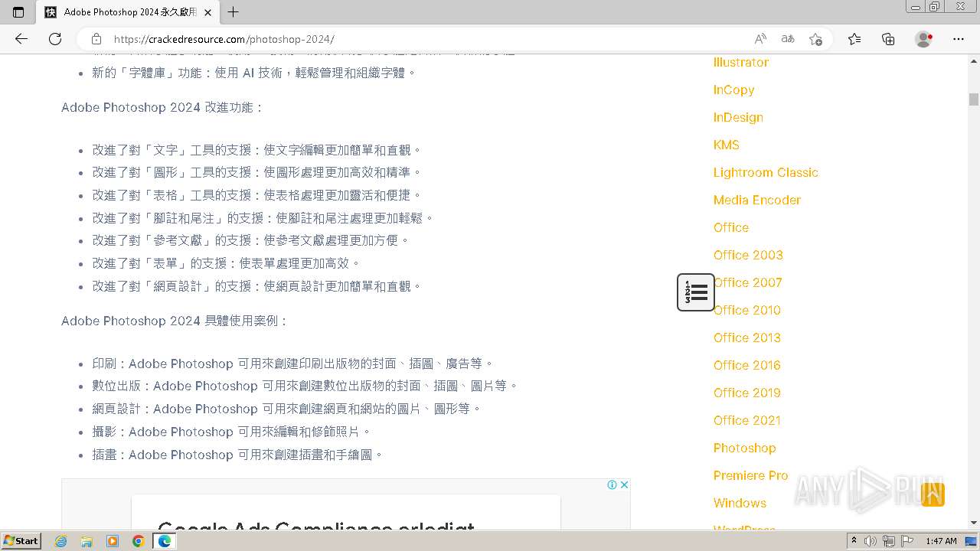Screen dimensions: 980x551
Task: Open the Office 2016 category link
Action: [747, 365]
